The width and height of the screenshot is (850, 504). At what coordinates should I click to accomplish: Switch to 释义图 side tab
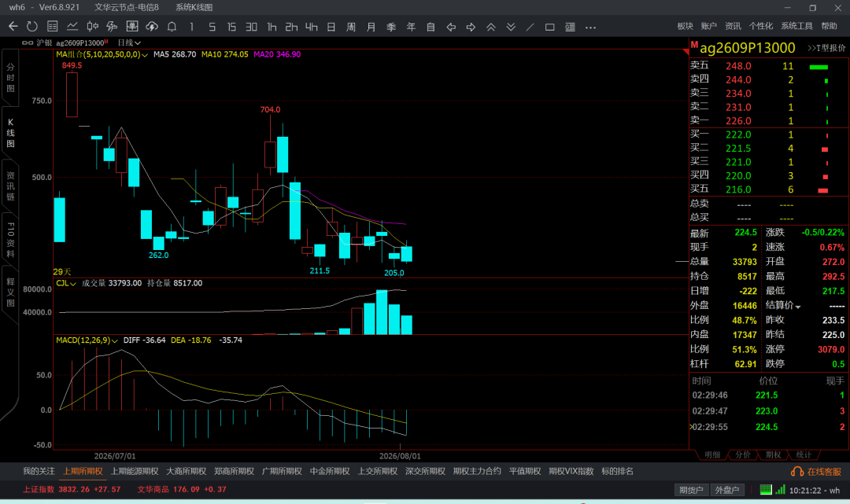[x=10, y=292]
